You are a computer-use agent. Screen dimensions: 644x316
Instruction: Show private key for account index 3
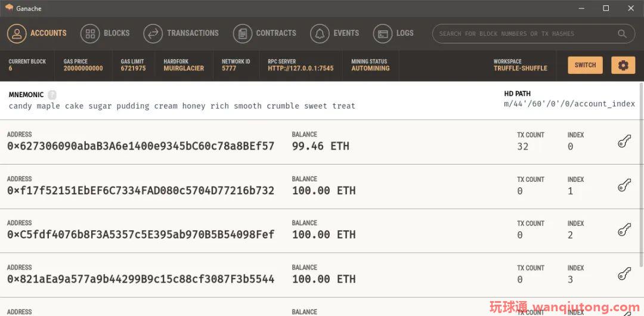click(624, 274)
